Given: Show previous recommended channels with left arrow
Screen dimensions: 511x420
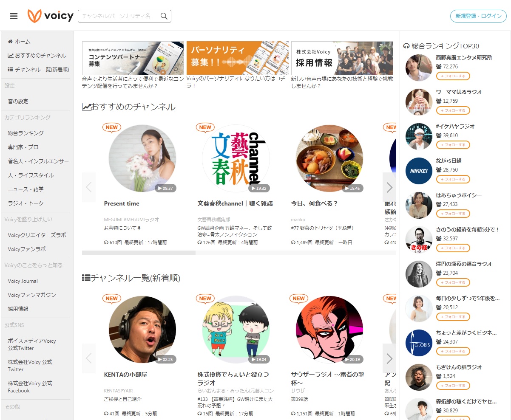Looking at the screenshot, I should point(89,187).
